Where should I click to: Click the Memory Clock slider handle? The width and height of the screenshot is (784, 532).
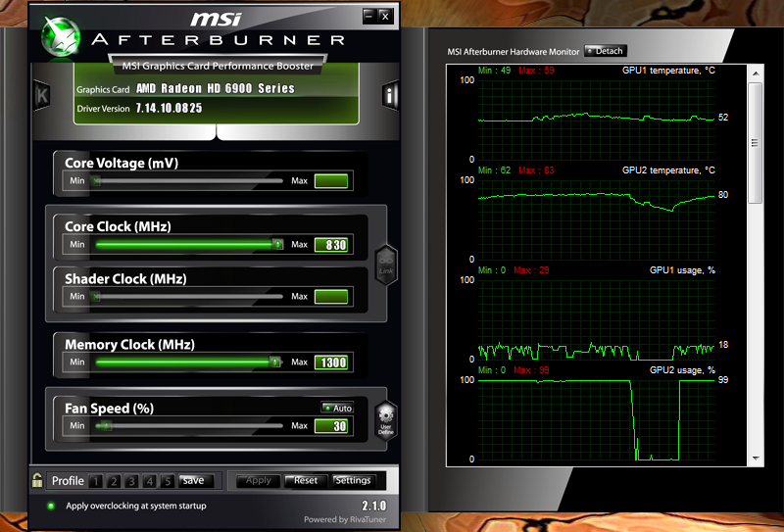(275, 362)
